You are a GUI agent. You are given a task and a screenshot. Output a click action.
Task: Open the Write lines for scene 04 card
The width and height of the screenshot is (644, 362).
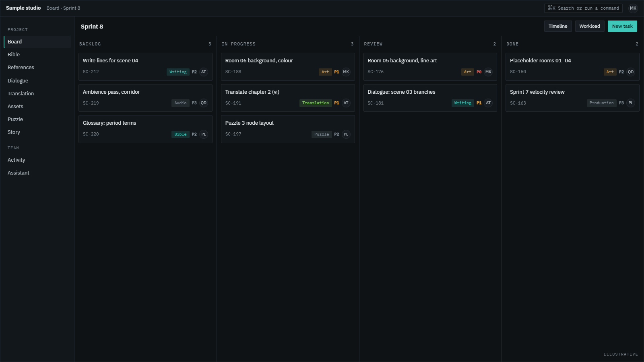[x=145, y=67]
